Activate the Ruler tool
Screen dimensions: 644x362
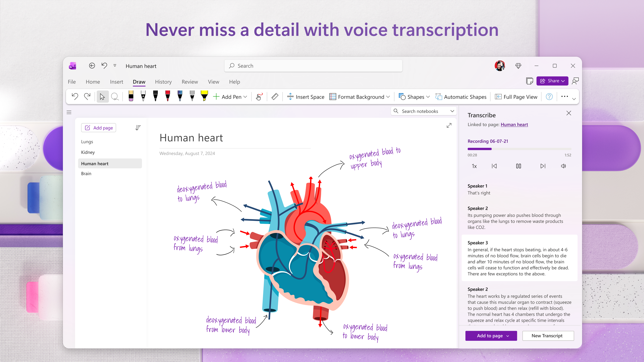(275, 97)
